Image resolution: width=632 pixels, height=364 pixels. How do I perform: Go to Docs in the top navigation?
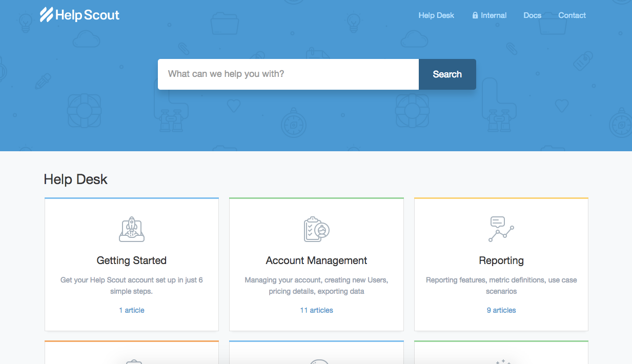(x=532, y=15)
